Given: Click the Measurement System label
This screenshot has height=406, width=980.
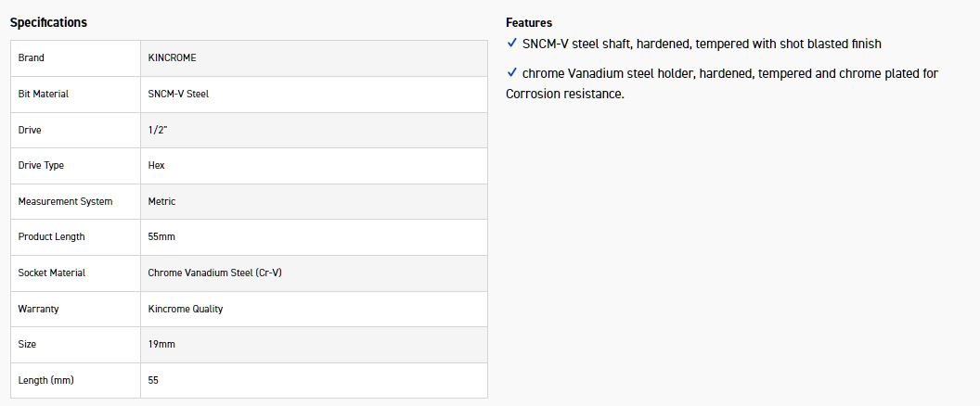Looking at the screenshot, I should (65, 201).
